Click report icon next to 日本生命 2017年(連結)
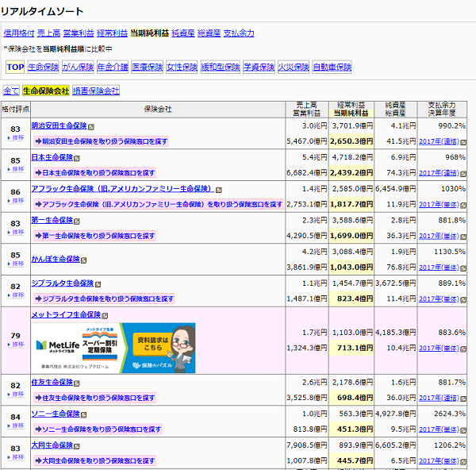The image size is (476, 470). coord(463,174)
